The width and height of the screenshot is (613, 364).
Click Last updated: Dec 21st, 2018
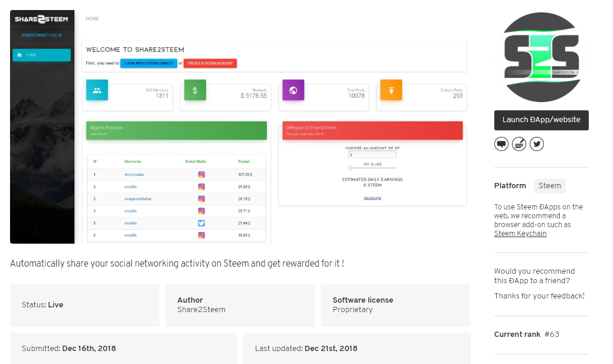(306, 349)
